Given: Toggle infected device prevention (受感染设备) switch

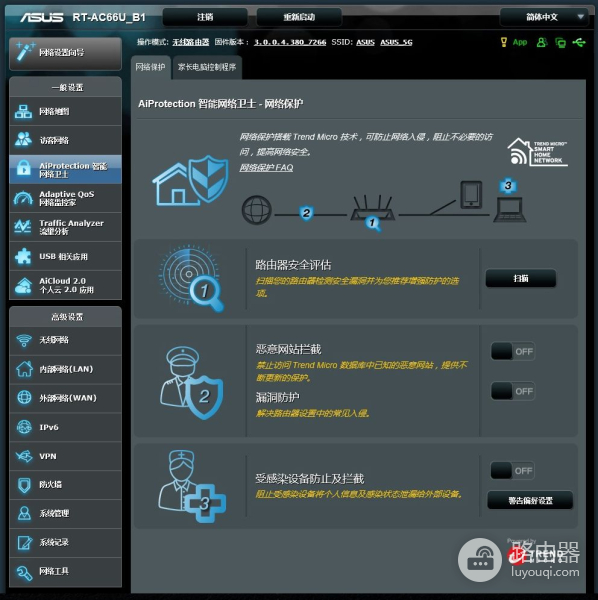Looking at the screenshot, I should tap(512, 471).
